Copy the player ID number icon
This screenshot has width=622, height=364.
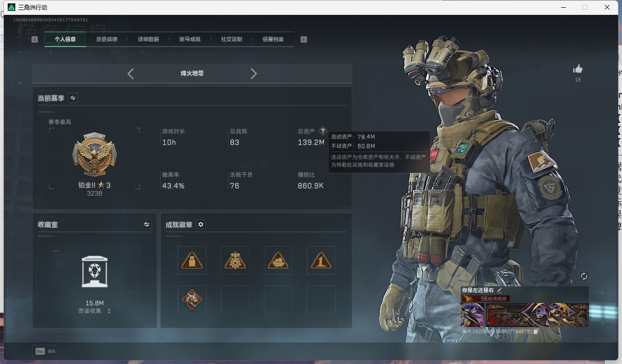coord(536,331)
